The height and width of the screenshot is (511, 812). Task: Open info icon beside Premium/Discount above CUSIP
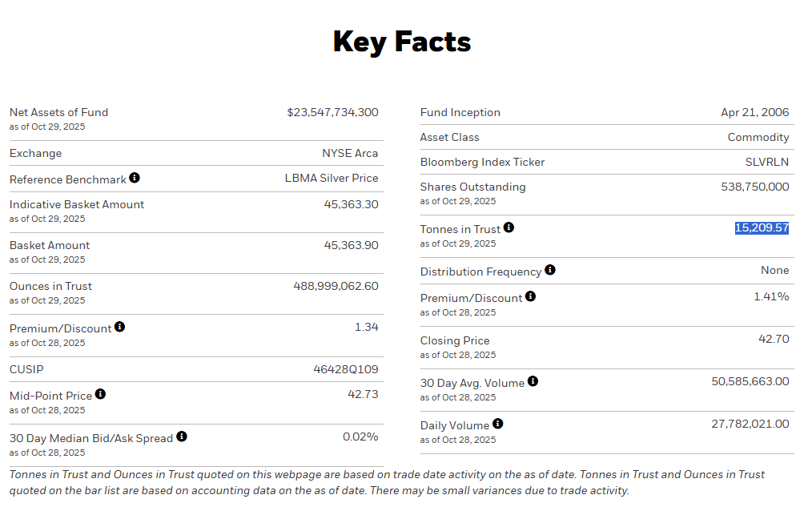coord(119,327)
